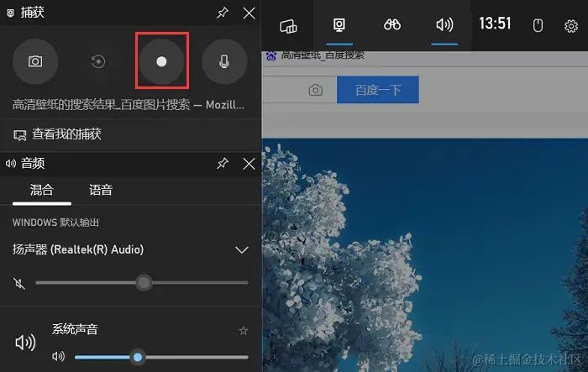Pin the Audio widget
The height and width of the screenshot is (372, 588).
coord(223,164)
